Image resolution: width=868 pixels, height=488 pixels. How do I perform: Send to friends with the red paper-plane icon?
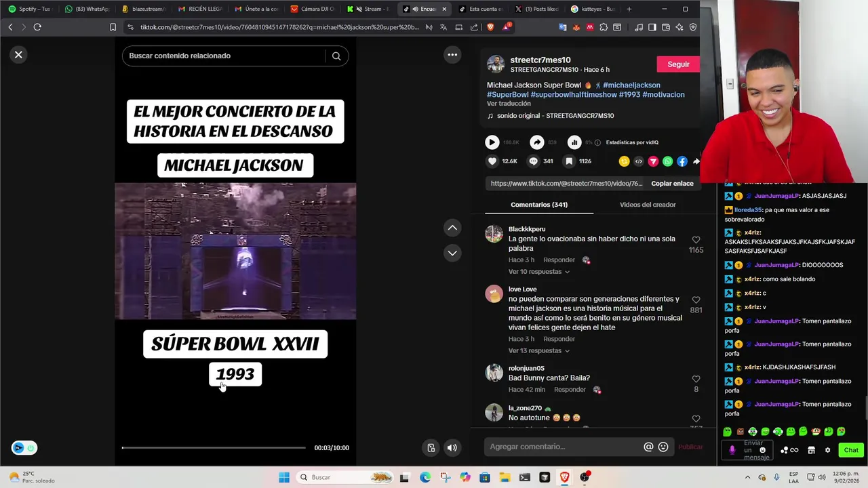tap(653, 161)
